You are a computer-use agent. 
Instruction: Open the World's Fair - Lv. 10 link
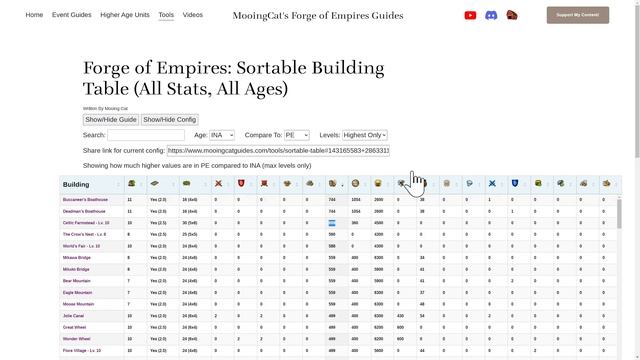pos(81,246)
